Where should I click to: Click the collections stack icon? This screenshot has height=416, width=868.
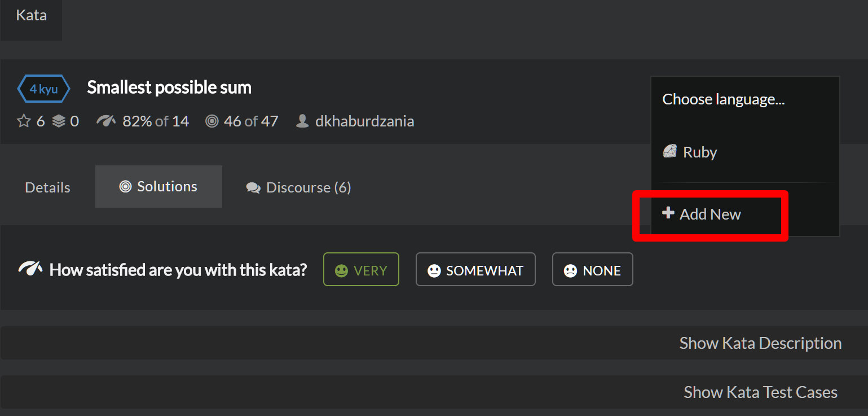click(x=59, y=121)
